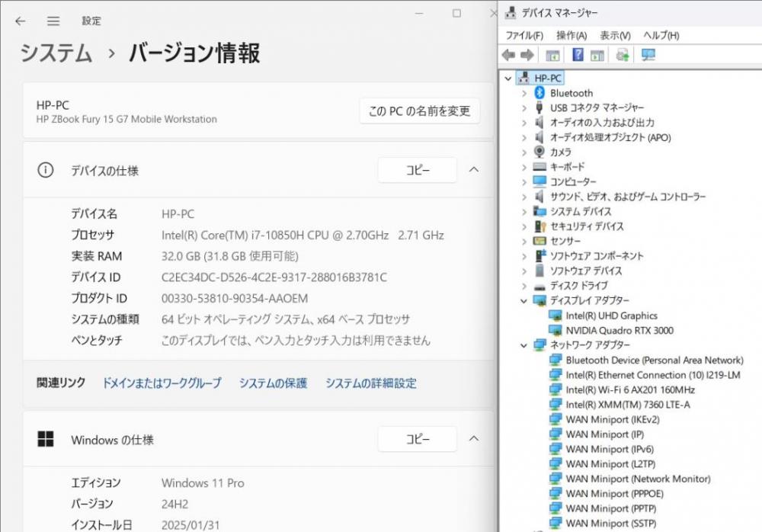Image resolution: width=762 pixels, height=532 pixels.
Task: Click the monitor scan hardware toolbar icon
Action: [x=648, y=55]
